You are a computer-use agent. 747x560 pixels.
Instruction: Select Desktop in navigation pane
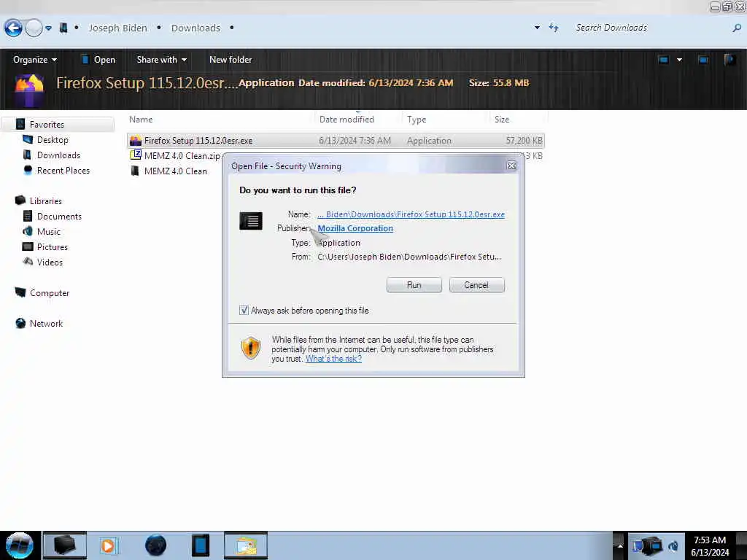pos(53,140)
